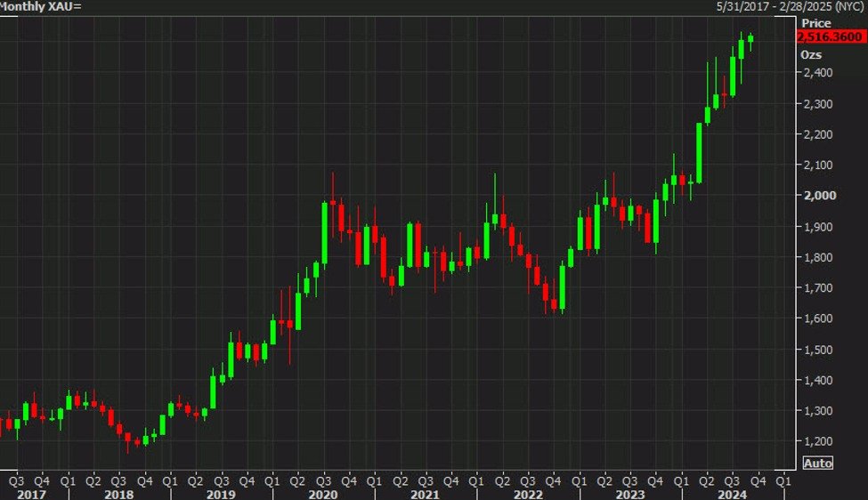Click the Ozs unit label

pos(811,54)
